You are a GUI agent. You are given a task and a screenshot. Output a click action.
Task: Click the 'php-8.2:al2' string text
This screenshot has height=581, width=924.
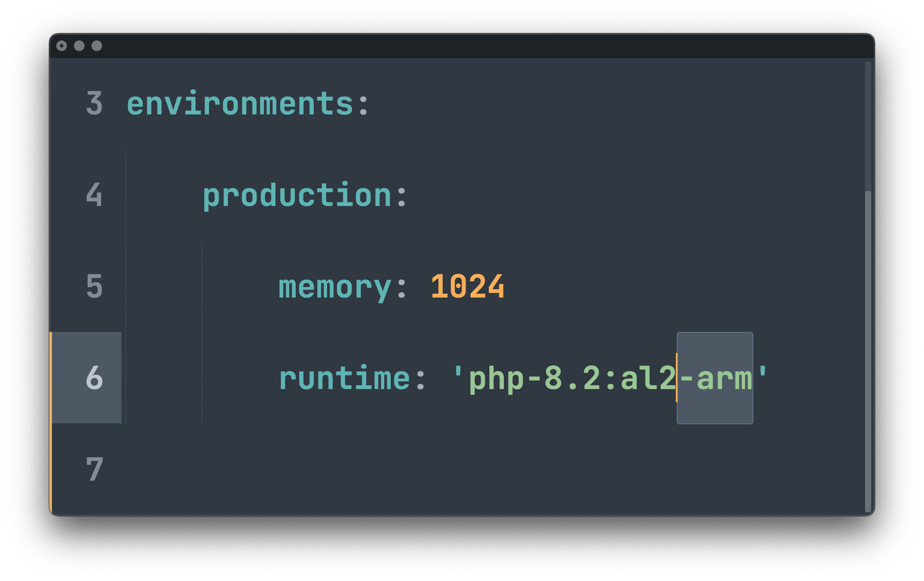click(x=572, y=379)
